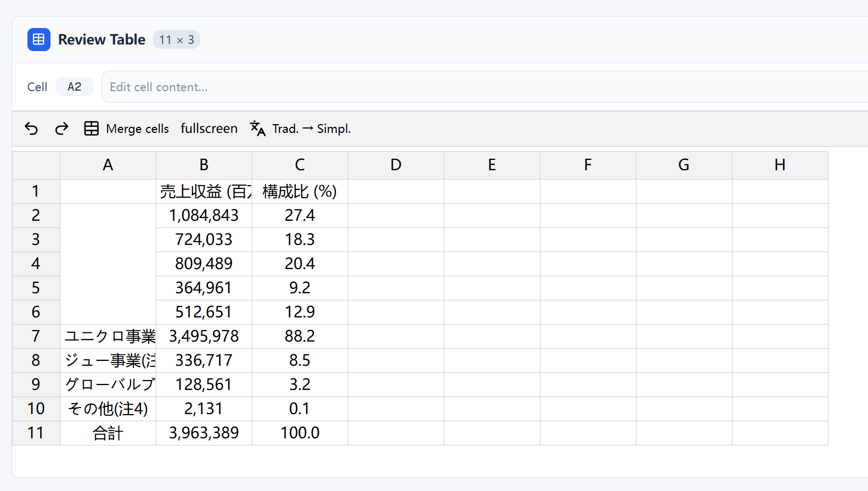Select column C header
This screenshot has height=491, width=868.
(300, 165)
